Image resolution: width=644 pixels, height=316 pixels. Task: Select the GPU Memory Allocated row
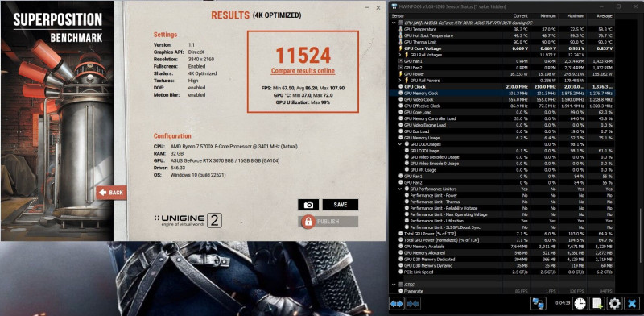[x=502, y=252]
